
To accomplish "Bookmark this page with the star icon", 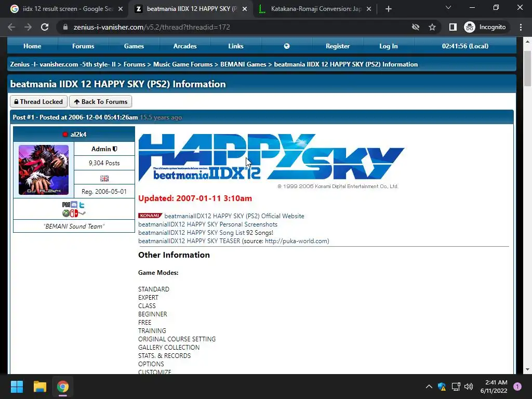I will [x=432, y=27].
